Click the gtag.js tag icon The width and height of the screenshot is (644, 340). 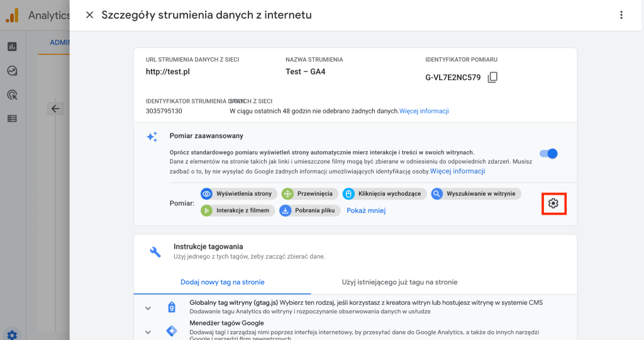[x=172, y=307]
